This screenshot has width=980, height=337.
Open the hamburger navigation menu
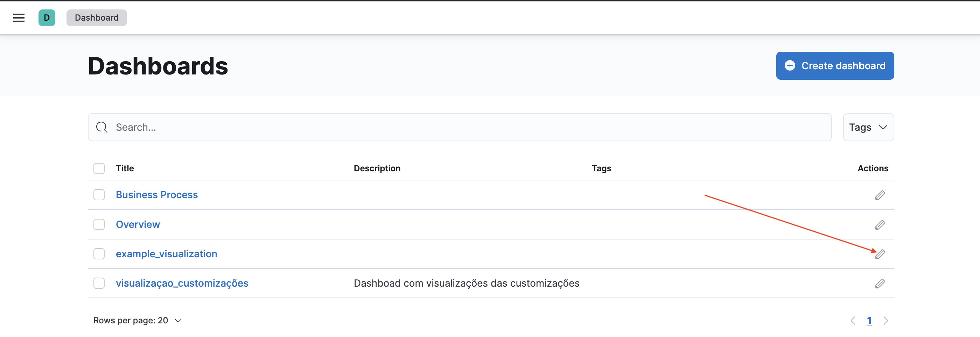(x=19, y=18)
